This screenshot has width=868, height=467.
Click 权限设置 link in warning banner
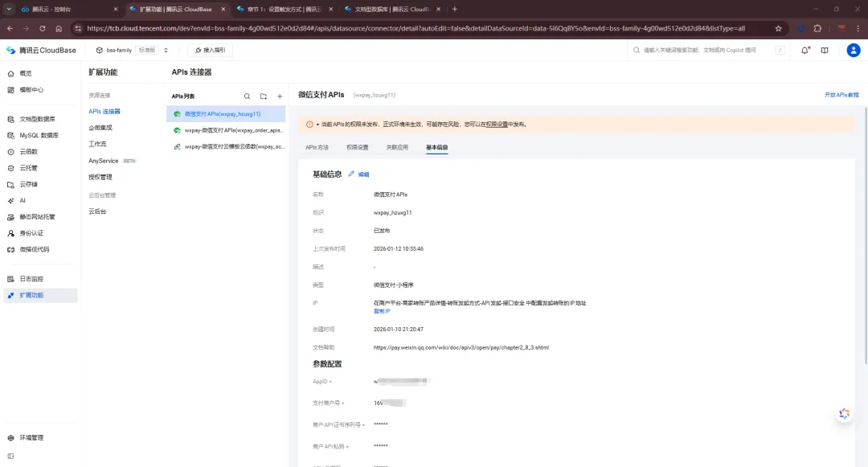coord(497,125)
